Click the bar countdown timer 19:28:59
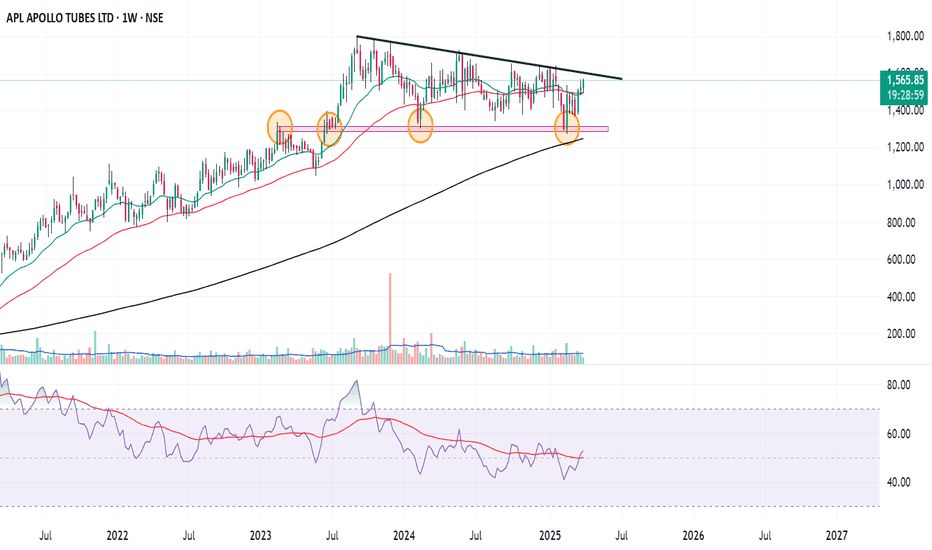Image resolution: width=932 pixels, height=550 pixels. [x=905, y=95]
